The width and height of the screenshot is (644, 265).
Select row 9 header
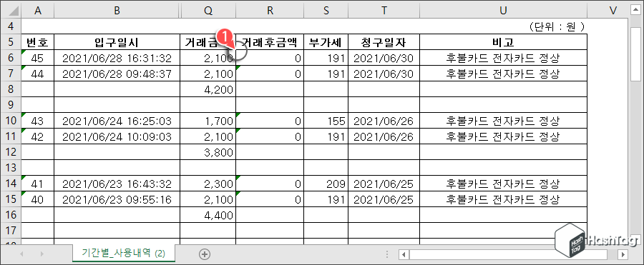click(11, 105)
